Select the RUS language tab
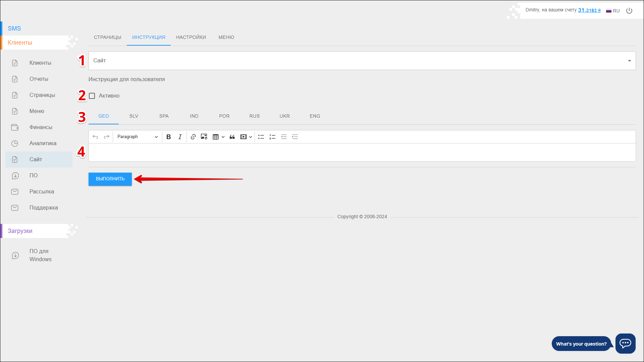The image size is (644, 362). pos(254,116)
